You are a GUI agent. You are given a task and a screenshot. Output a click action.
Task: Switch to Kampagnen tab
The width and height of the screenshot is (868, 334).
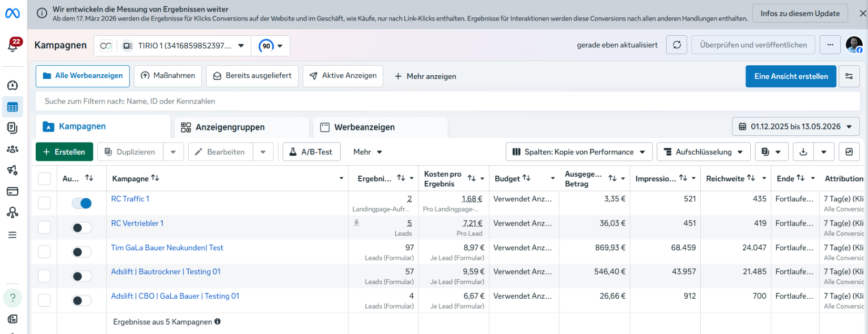pyautogui.click(x=103, y=127)
